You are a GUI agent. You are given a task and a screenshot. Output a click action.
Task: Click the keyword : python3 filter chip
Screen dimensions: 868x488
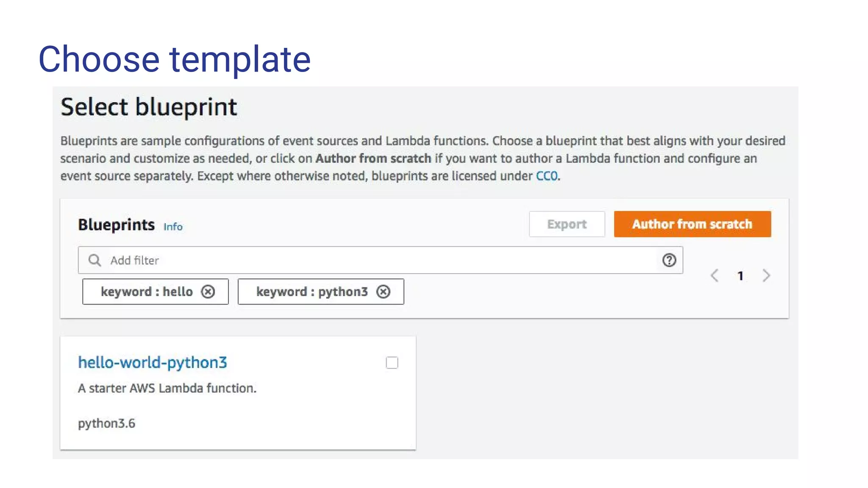(x=321, y=291)
